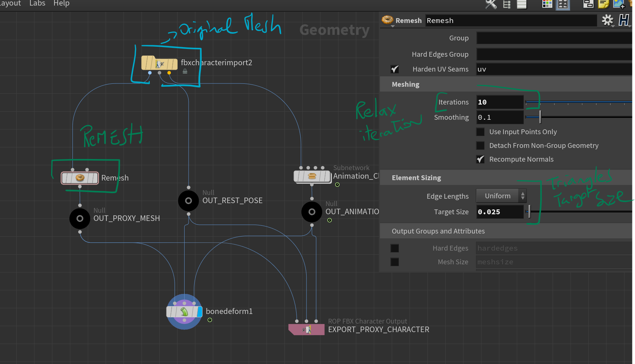Viewport: 635px width, 364px height.
Task: Click the Remesh donut icon in parameter header
Action: (387, 20)
